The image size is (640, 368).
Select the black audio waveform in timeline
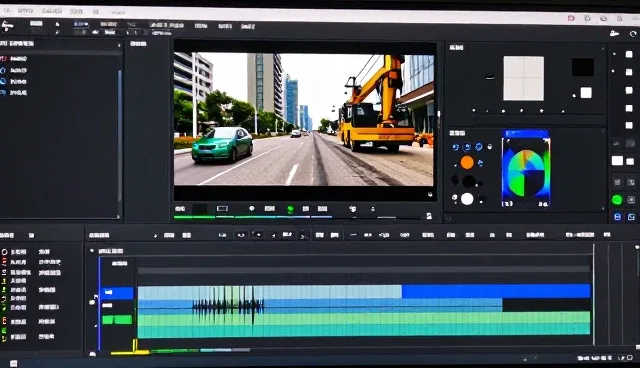228,306
